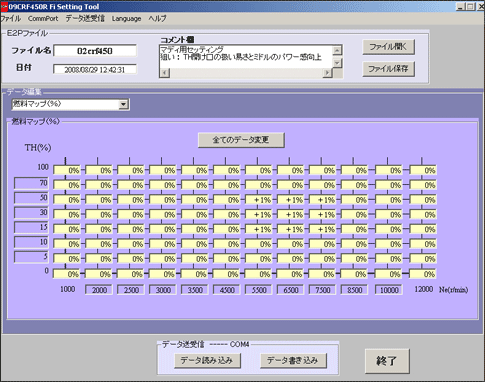This screenshot has width=485, height=382.
Task: Click comment box scroll-up arrow
Action: [x=337, y=51]
